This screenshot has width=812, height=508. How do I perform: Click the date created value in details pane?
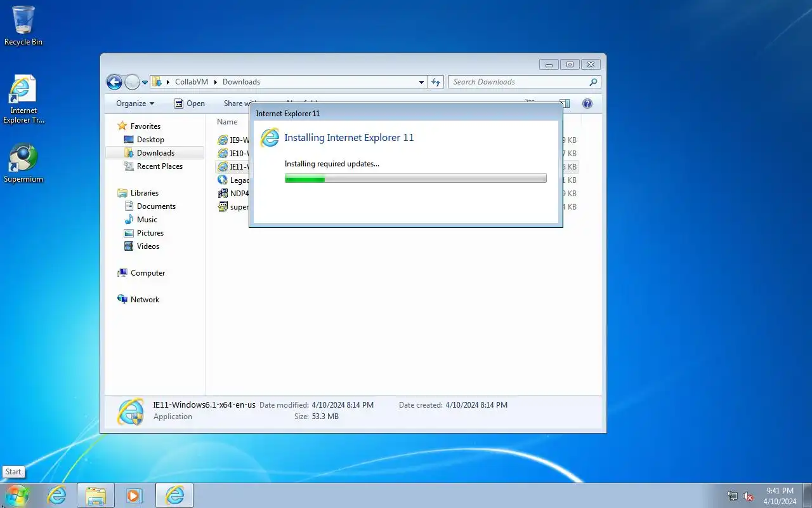click(x=476, y=405)
